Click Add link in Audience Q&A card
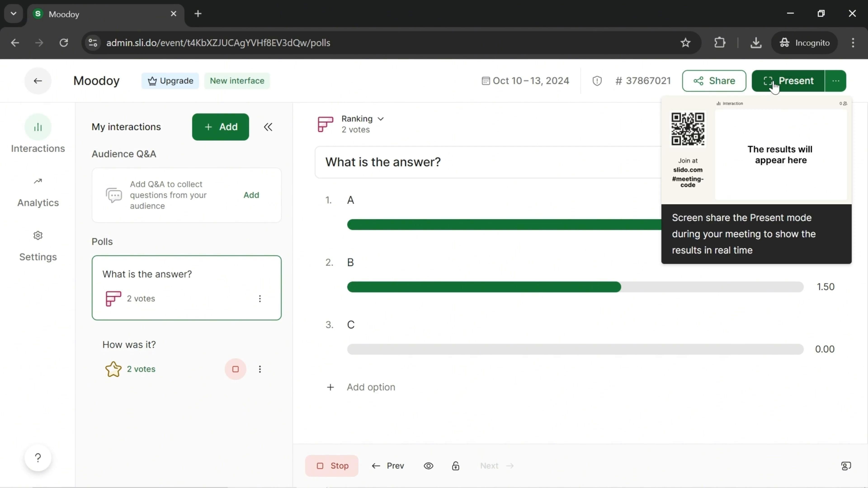868x488 pixels. coord(251,195)
